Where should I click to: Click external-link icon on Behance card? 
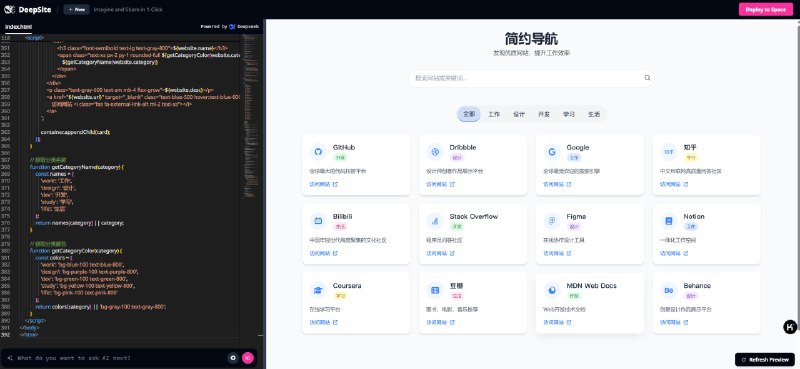click(x=686, y=323)
